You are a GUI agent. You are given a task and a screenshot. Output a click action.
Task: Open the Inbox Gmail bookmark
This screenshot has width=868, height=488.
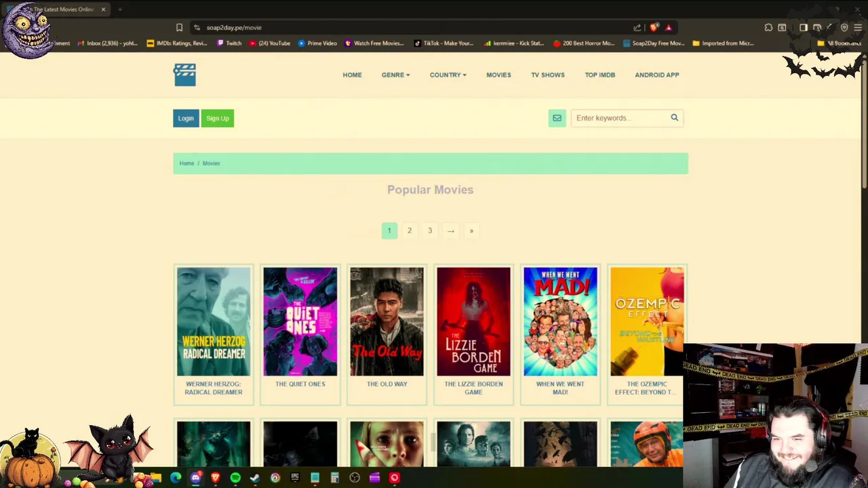108,43
